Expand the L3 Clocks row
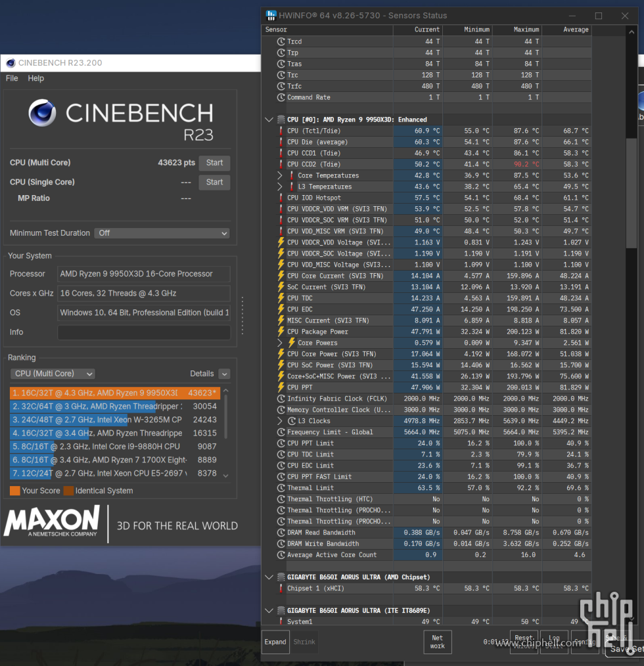 point(280,421)
